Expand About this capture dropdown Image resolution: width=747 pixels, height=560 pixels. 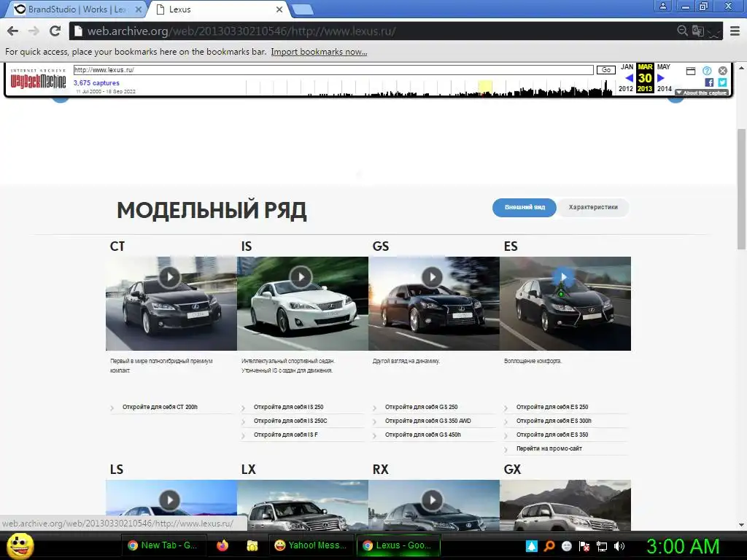(x=702, y=93)
